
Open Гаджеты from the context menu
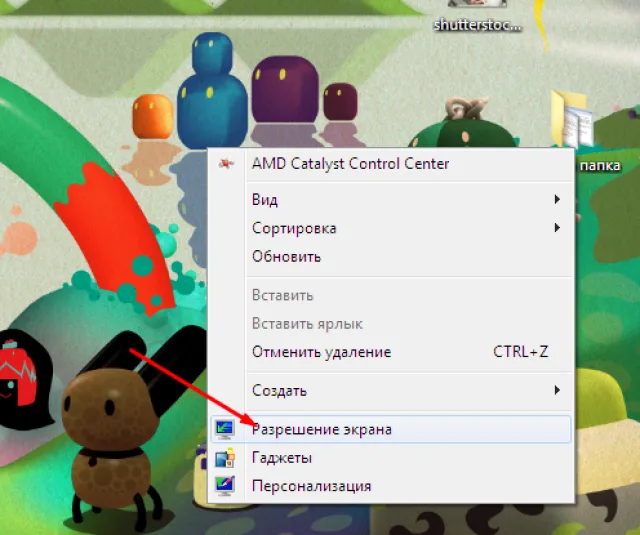pyautogui.click(x=391, y=457)
